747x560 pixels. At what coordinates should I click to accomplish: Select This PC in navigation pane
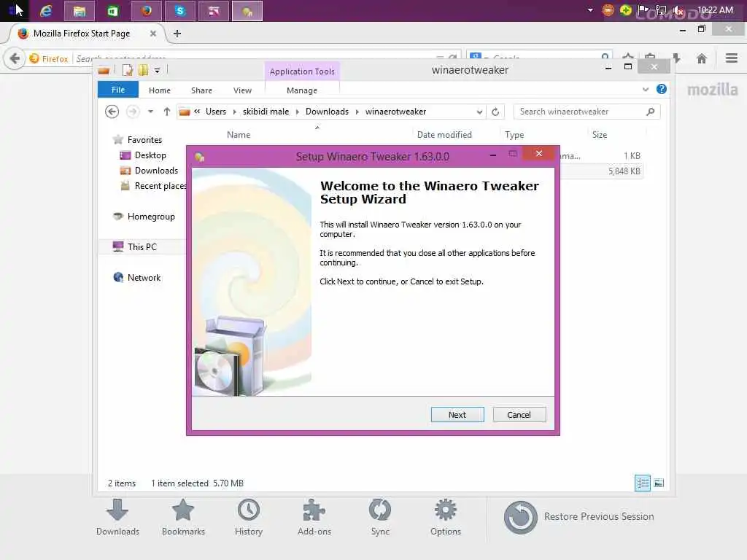point(142,246)
